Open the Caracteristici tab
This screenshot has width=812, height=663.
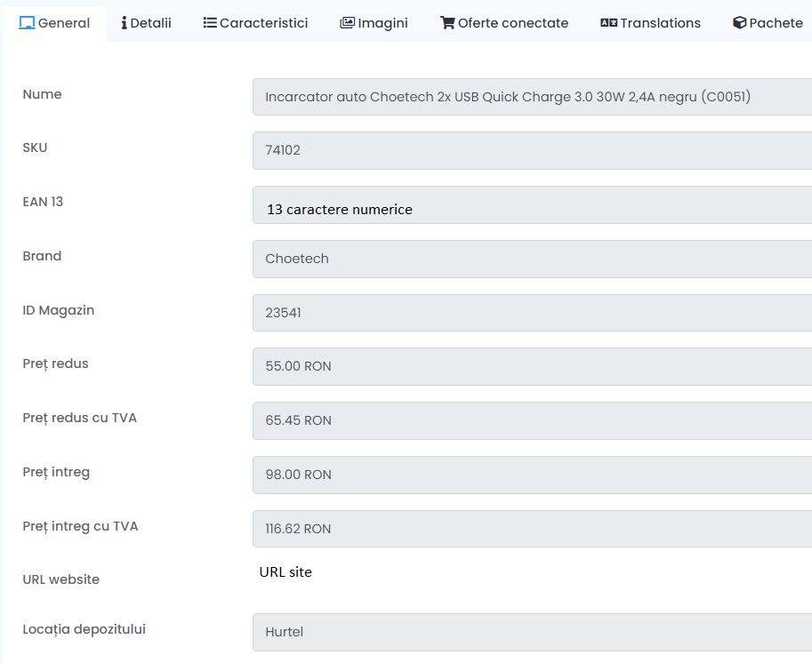click(255, 23)
